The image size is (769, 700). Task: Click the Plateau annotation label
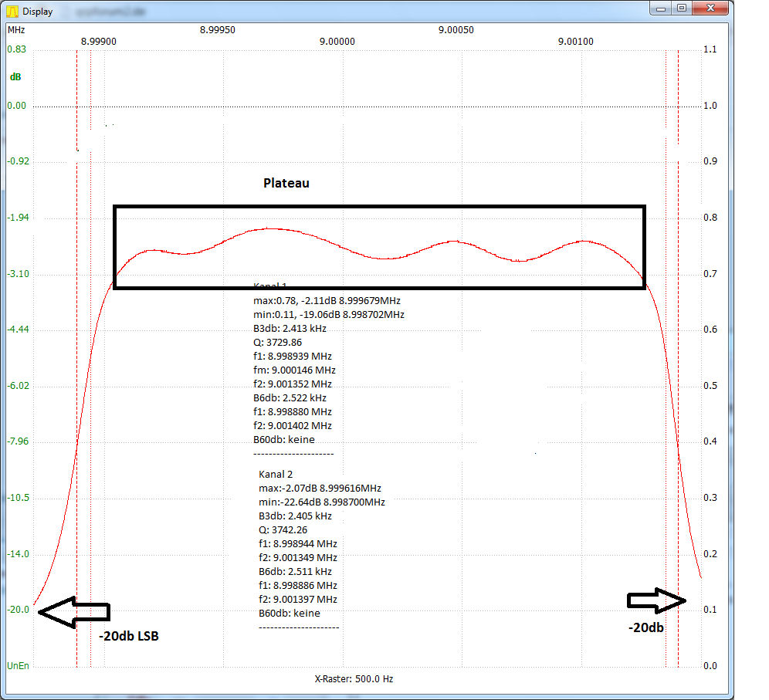(x=286, y=183)
